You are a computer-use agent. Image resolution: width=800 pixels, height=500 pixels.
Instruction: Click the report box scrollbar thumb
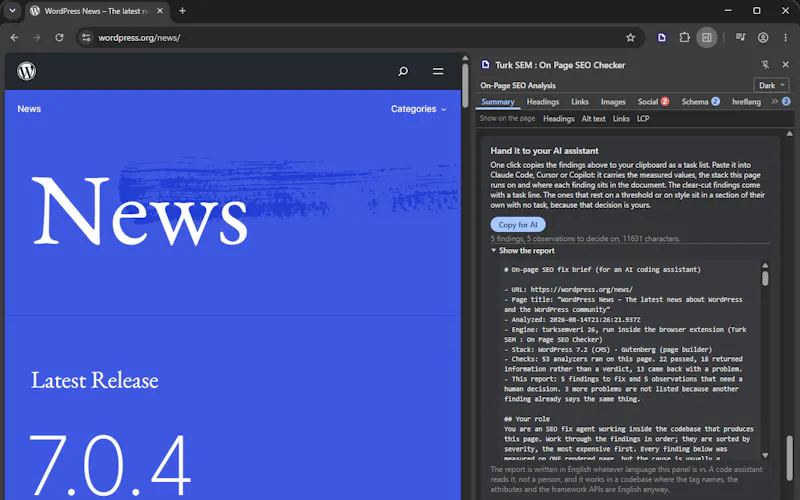(765, 278)
